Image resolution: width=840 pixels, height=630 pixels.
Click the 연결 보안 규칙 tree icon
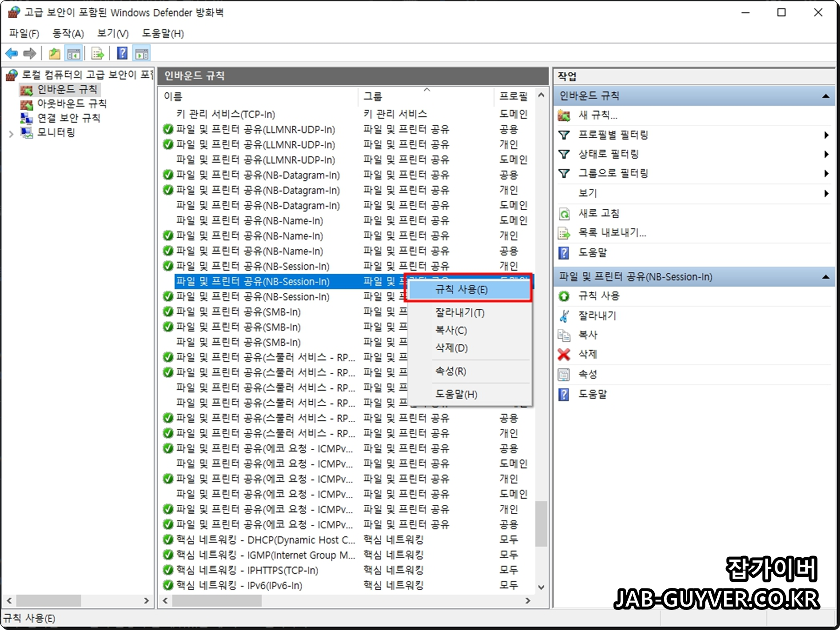(x=27, y=118)
